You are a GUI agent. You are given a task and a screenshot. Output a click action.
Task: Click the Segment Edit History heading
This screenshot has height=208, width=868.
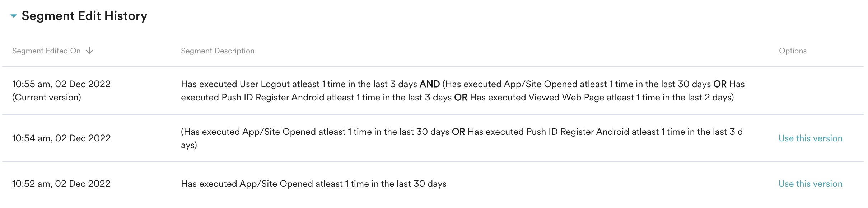pos(84,16)
